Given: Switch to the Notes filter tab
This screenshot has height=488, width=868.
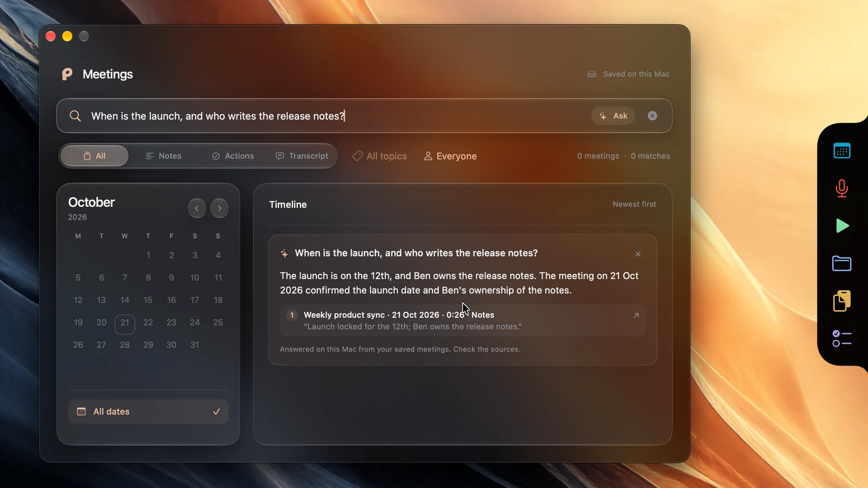Looking at the screenshot, I should pyautogui.click(x=163, y=156).
